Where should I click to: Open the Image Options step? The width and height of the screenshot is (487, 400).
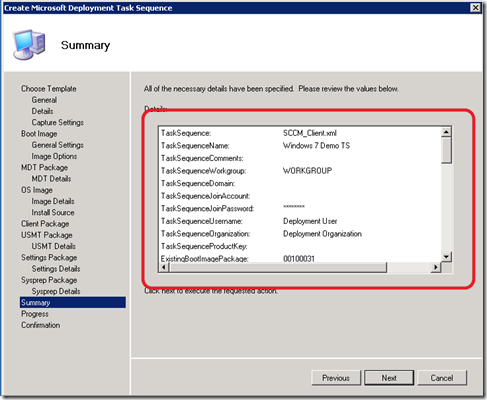click(54, 156)
